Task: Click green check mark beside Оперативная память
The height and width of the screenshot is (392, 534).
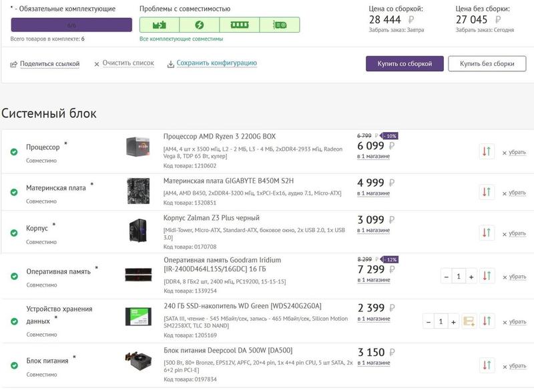Action: pyautogui.click(x=14, y=276)
